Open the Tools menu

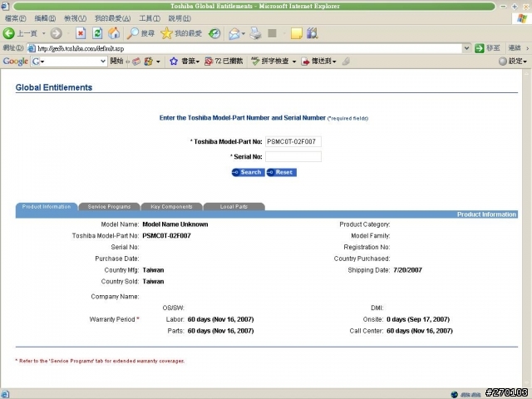(150, 18)
